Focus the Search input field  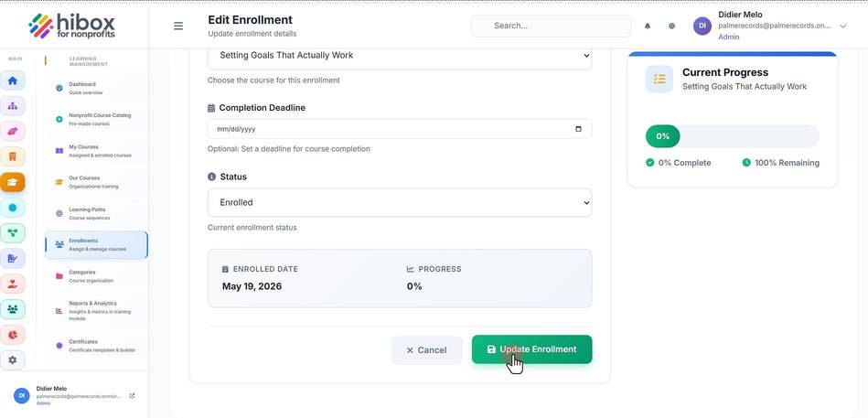point(551,26)
